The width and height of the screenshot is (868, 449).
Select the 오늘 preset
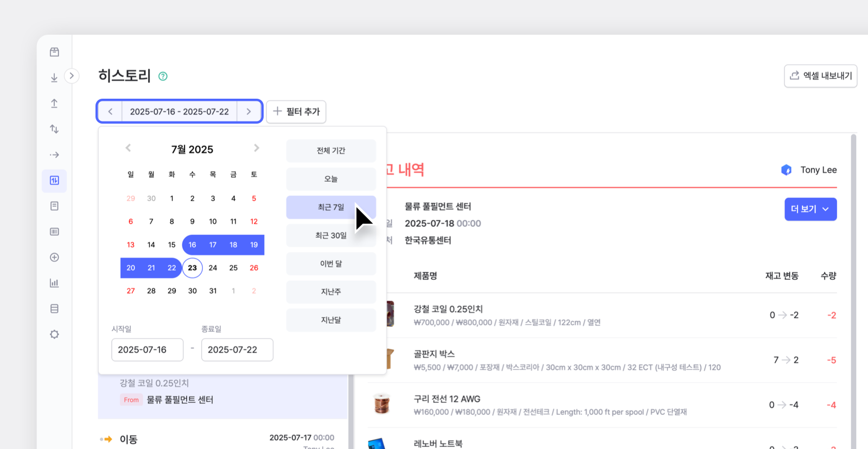click(x=331, y=179)
